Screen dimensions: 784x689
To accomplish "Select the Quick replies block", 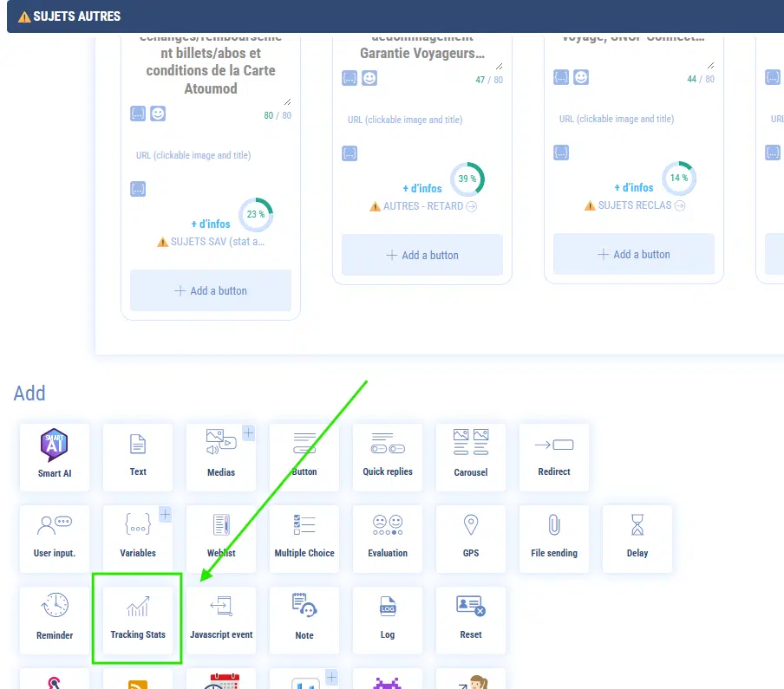I will pos(388,457).
